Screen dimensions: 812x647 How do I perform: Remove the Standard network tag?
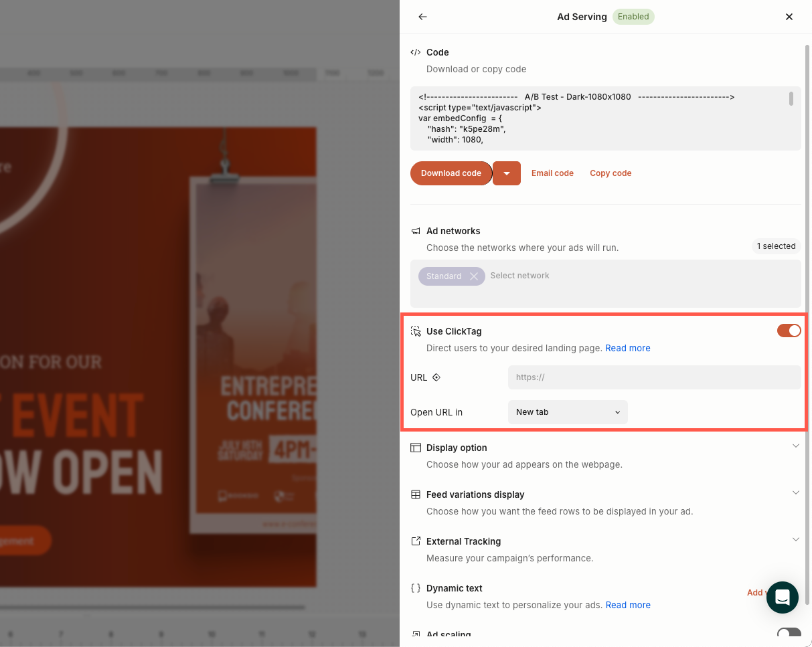coord(474,276)
